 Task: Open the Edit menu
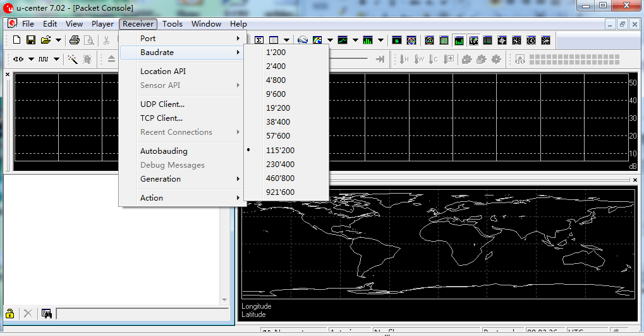click(x=50, y=24)
